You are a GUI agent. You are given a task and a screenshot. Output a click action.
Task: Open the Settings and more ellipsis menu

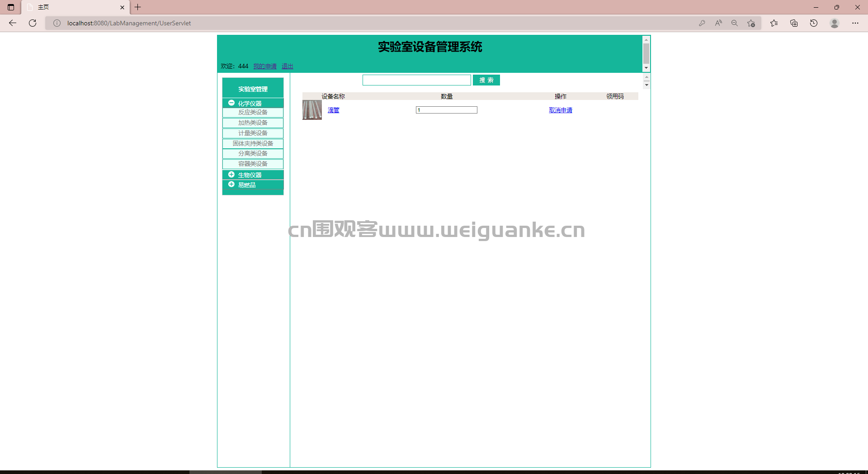pos(855,23)
